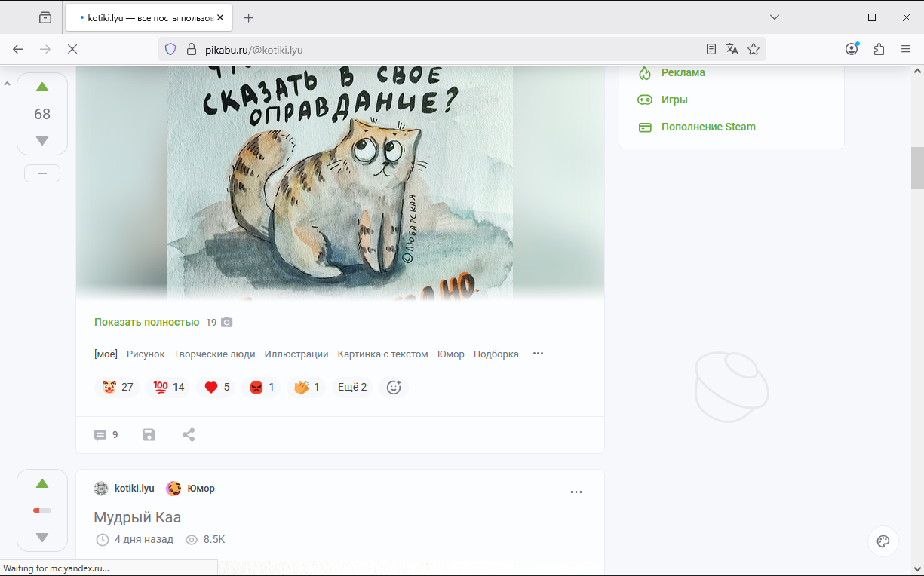924x576 pixels.
Task: Open the 9 comments of the post
Action: tap(106, 435)
